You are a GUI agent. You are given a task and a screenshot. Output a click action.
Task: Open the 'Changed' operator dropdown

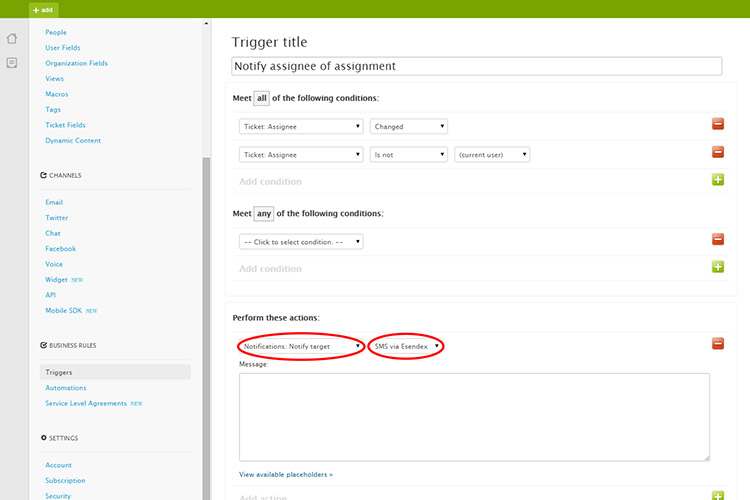409,126
